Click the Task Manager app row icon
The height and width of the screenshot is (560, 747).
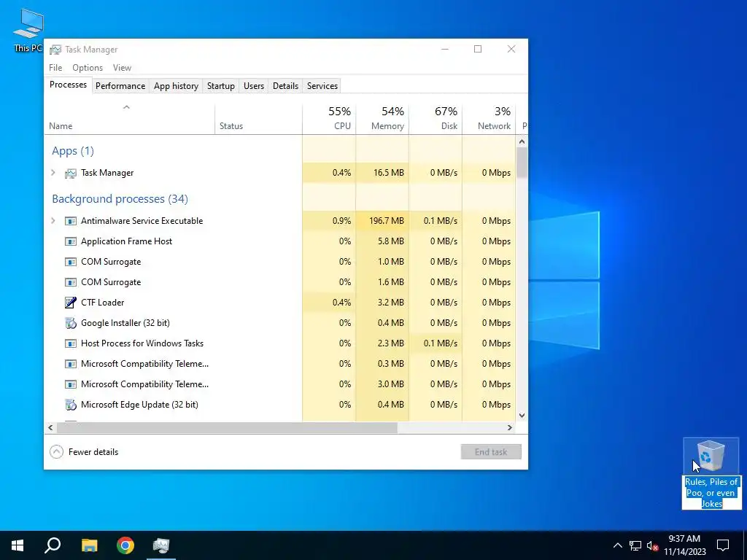[71, 174]
